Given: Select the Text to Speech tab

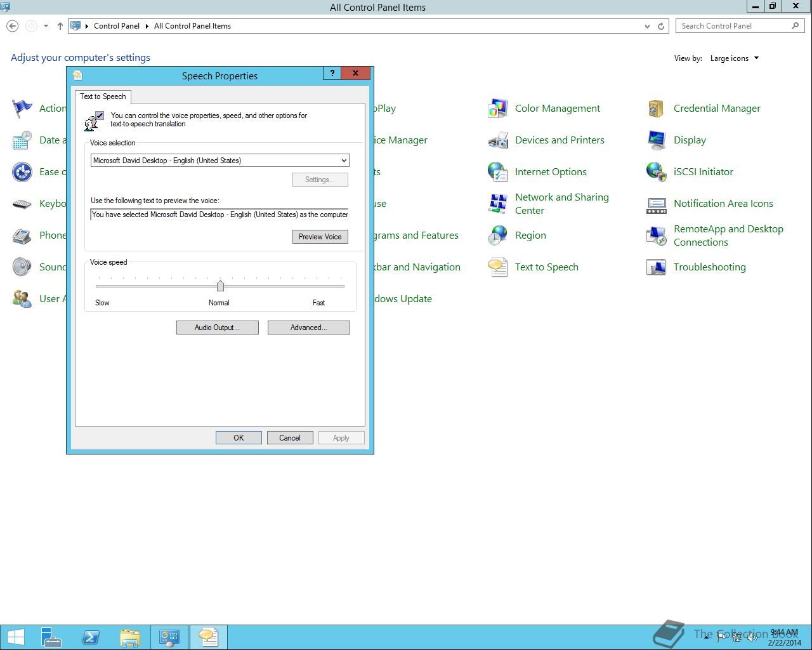Looking at the screenshot, I should tap(103, 96).
